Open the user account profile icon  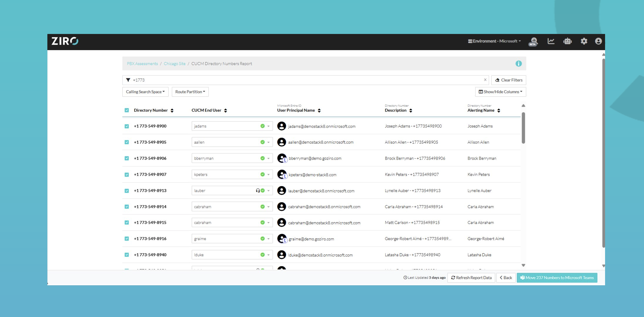pos(598,41)
